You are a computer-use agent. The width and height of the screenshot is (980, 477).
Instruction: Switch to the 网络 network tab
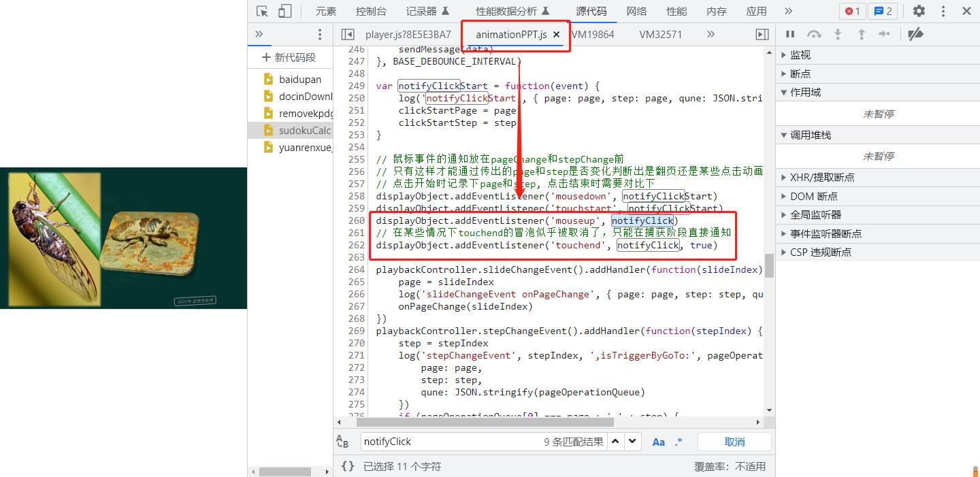(x=636, y=11)
